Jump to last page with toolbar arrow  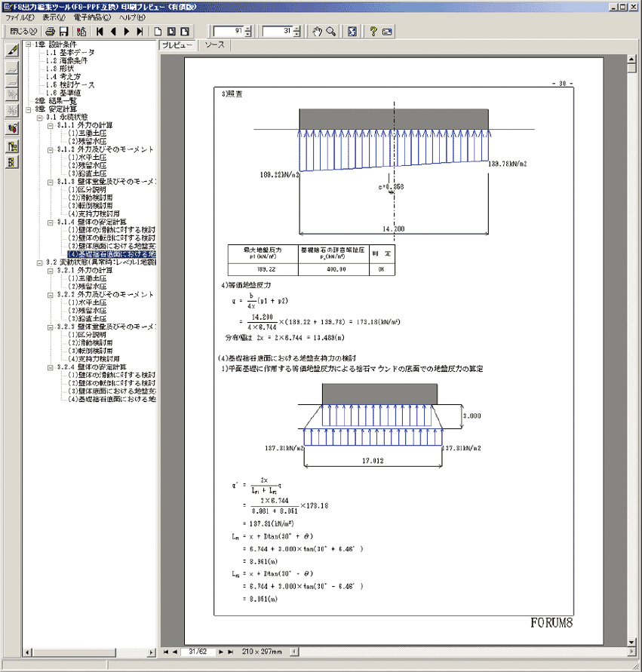pyautogui.click(x=140, y=31)
